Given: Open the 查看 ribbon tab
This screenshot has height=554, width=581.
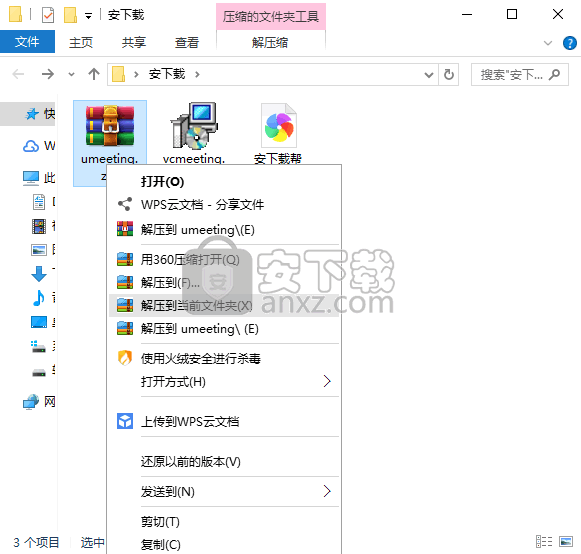Looking at the screenshot, I should coord(187,43).
